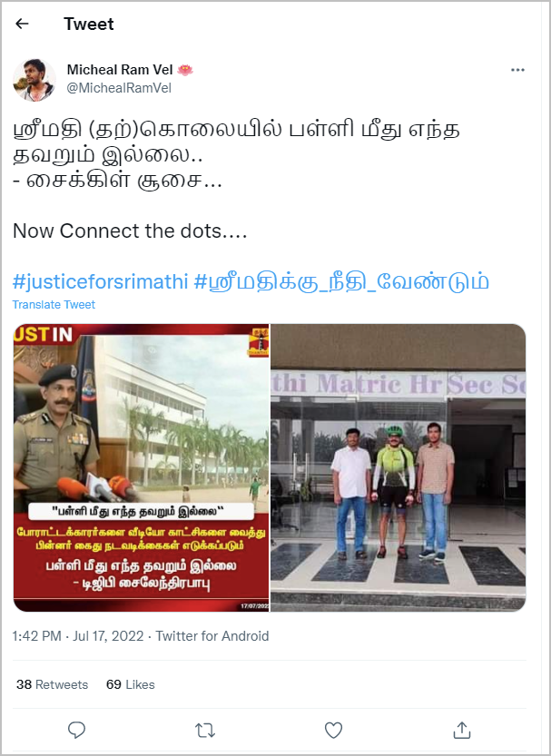
Task: Open Micheal Ram Vel's profile picture
Action: click(34, 80)
